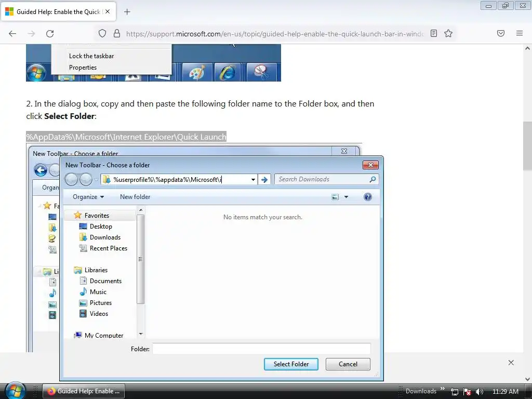Click the Downloads toolbar on taskbar
Image resolution: width=532 pixels, height=399 pixels.
(x=421, y=391)
